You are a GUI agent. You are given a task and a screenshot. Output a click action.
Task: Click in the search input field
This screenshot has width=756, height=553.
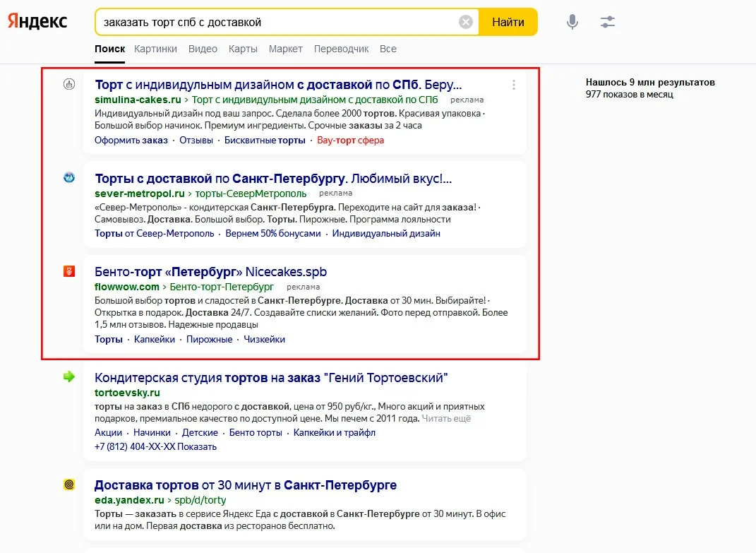click(x=275, y=22)
